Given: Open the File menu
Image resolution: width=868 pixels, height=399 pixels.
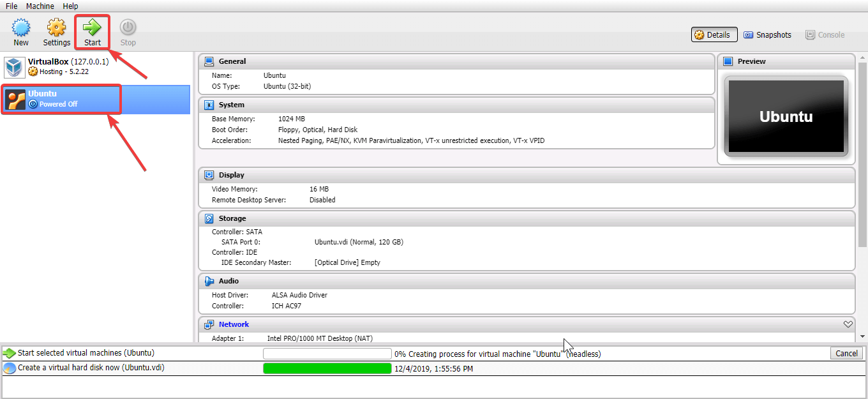Looking at the screenshot, I should pos(11,6).
